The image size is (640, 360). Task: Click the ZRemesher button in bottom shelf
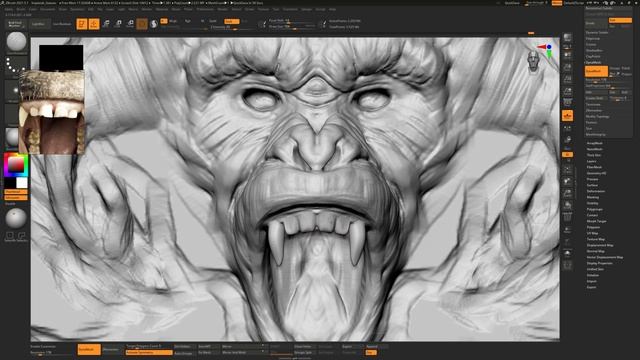(110, 350)
